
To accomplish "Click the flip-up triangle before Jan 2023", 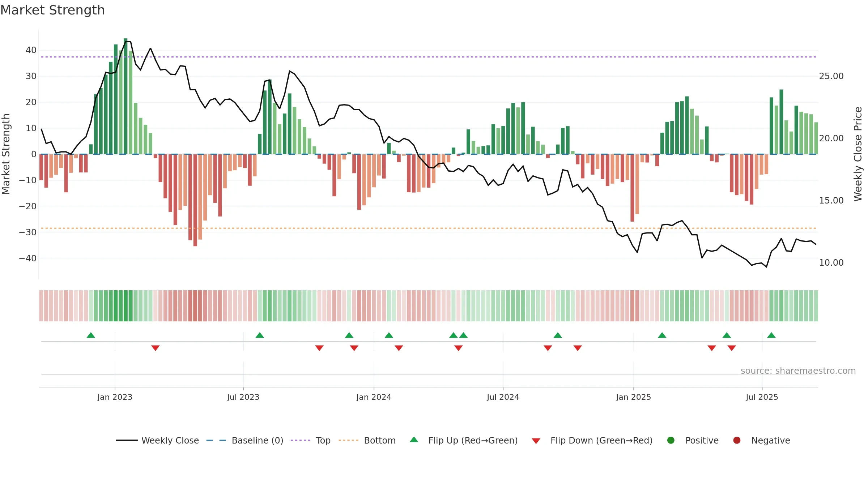I will click(91, 335).
